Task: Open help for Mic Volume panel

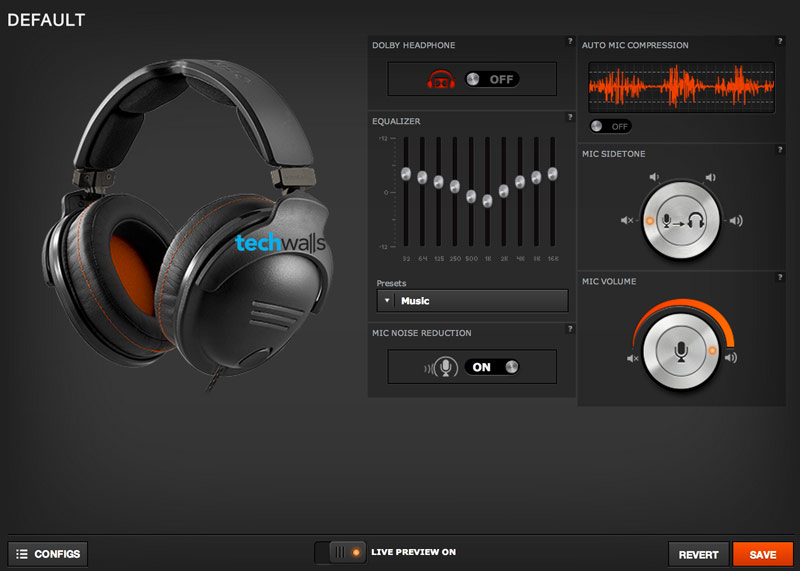Action: (x=780, y=278)
